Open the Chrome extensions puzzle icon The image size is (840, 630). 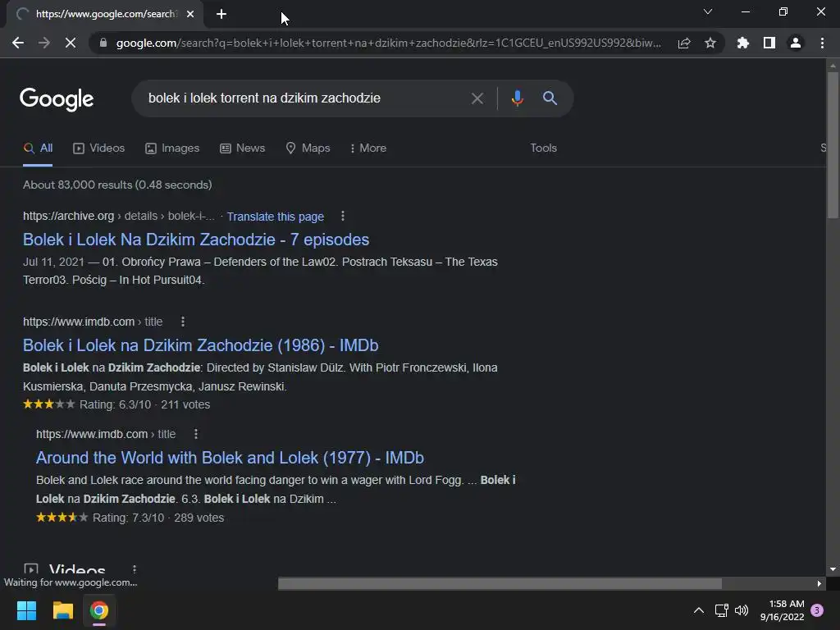coord(742,43)
